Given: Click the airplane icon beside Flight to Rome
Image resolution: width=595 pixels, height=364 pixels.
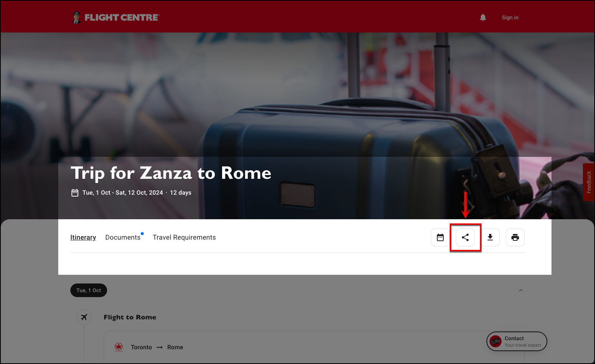Looking at the screenshot, I should coord(84,317).
